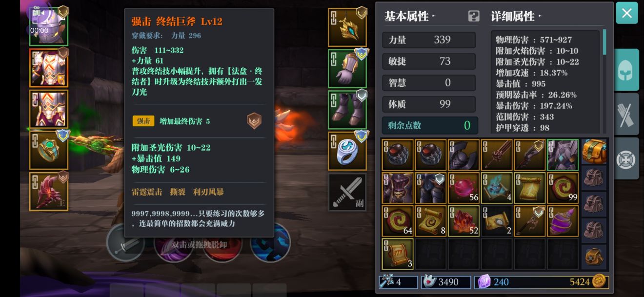
Task: Select the scroll stack of 3
Action: [x=398, y=254]
